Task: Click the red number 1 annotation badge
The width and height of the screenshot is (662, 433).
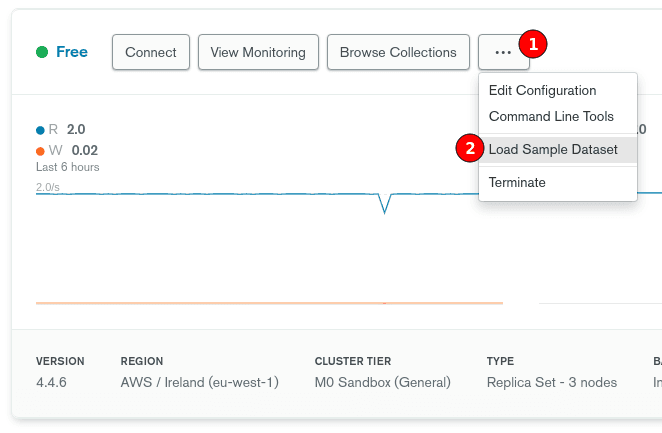Action: (x=533, y=44)
